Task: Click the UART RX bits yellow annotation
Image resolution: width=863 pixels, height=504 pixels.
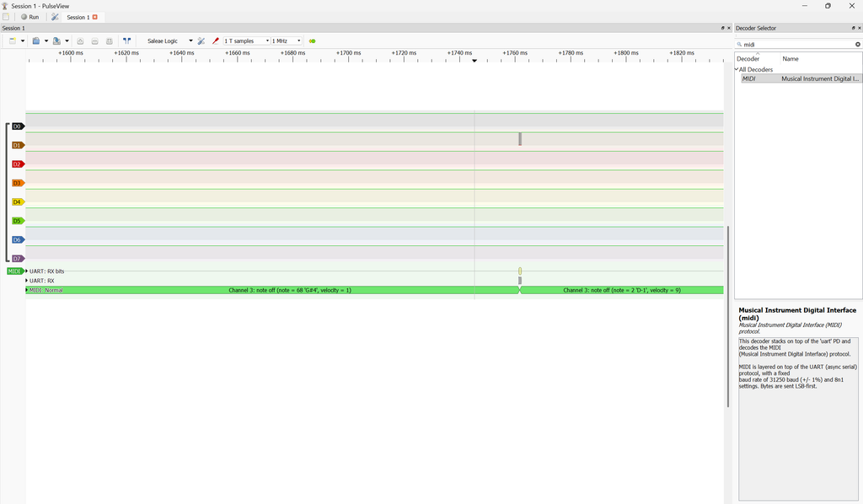Action: 520,271
